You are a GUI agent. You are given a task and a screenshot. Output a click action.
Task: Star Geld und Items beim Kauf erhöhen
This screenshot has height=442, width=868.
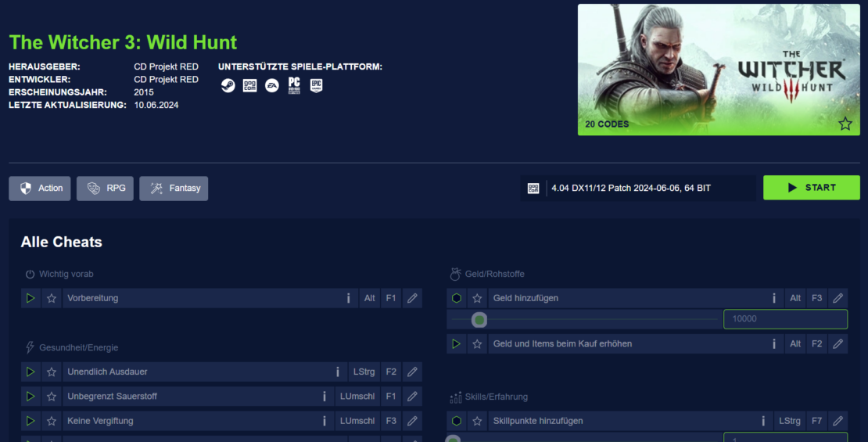(x=477, y=344)
